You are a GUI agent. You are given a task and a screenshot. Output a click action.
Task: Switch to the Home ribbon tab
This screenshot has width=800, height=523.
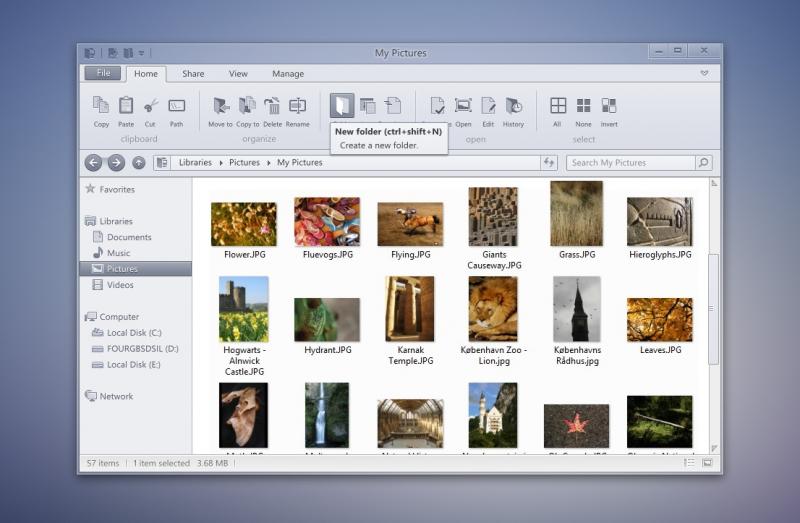[x=146, y=74]
